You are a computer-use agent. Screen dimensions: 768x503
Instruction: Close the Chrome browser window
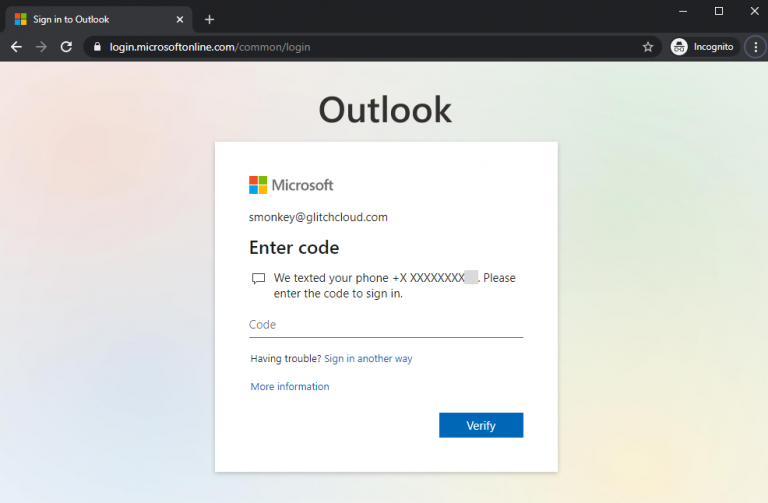coord(753,11)
